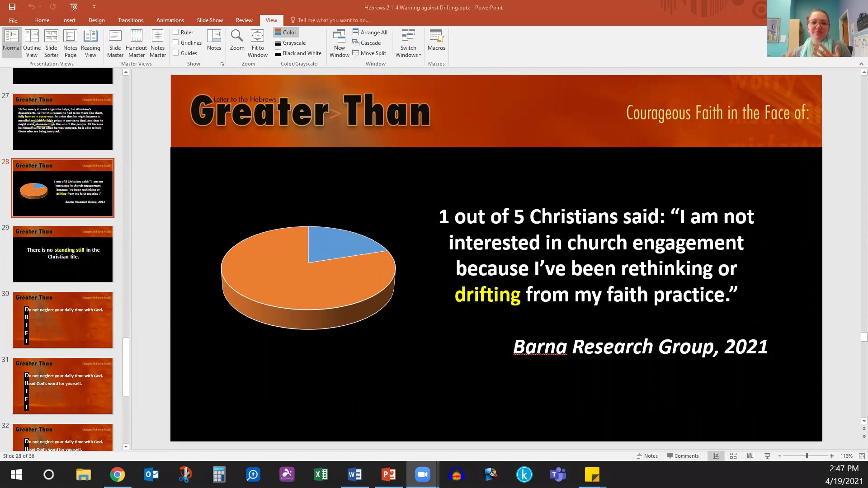The image size is (868, 488).
Task: Open a New Window
Action: pos(339,43)
